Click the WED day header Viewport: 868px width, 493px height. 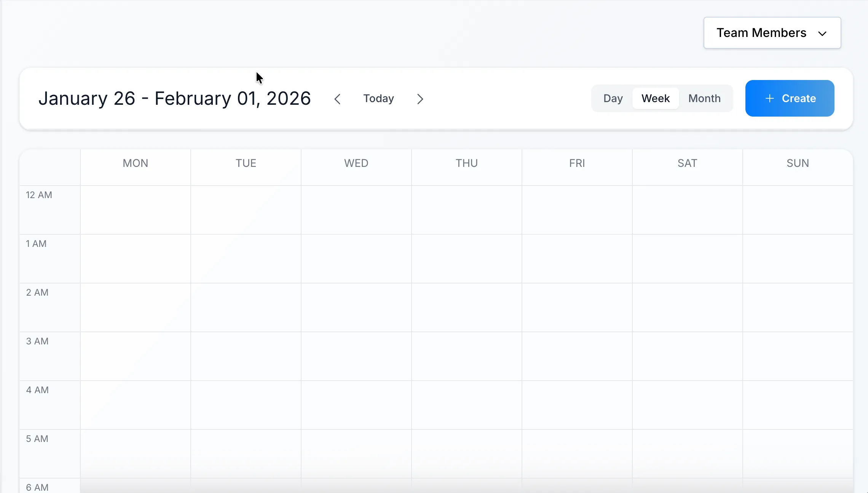356,163
